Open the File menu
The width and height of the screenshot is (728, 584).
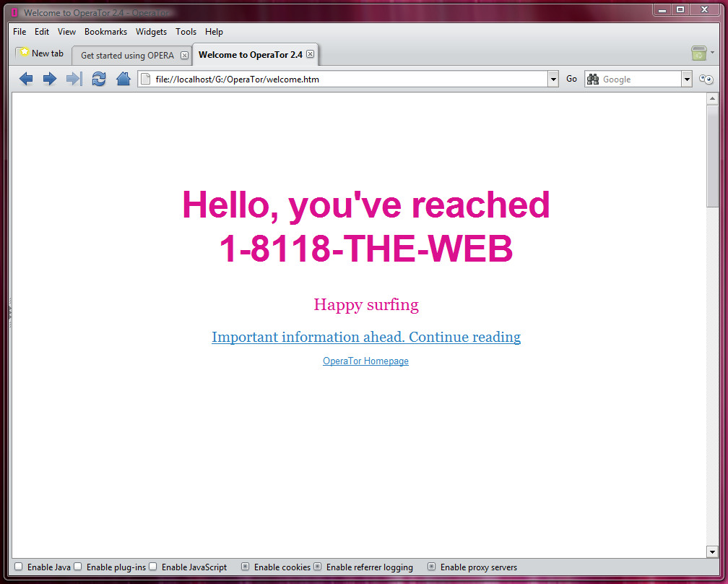point(19,32)
